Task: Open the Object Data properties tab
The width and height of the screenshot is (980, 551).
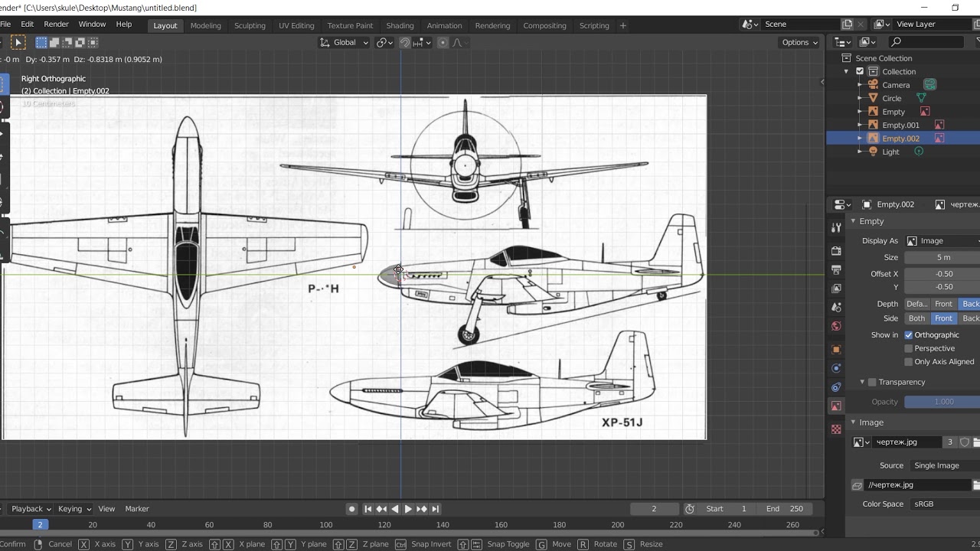Action: pos(836,406)
